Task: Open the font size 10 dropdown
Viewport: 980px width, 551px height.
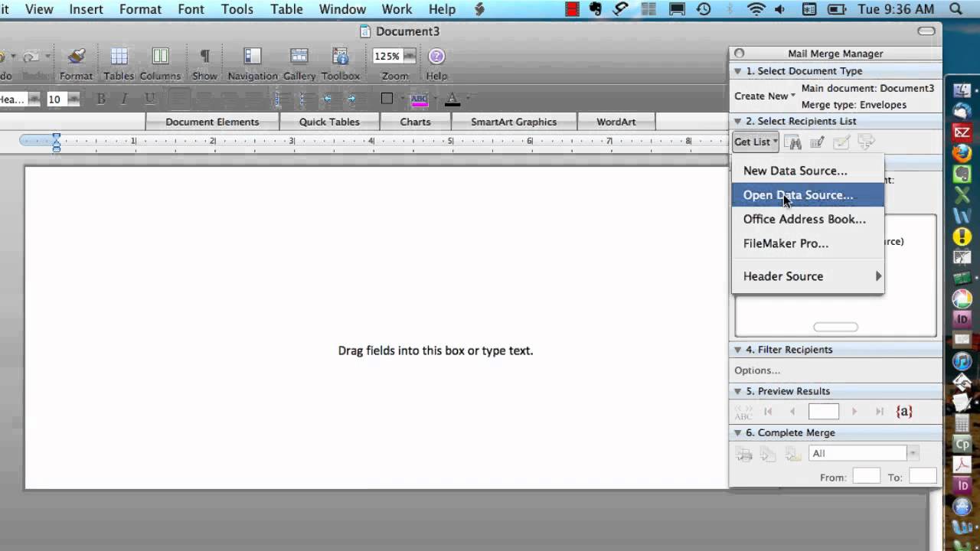Action: coord(73,99)
